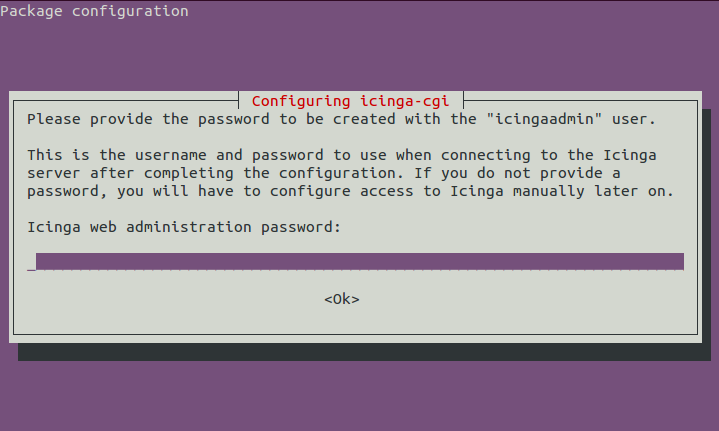The height and width of the screenshot is (431, 719).
Task: Click the word "Icinga" ending the second paragraph's first line
Action: point(630,155)
